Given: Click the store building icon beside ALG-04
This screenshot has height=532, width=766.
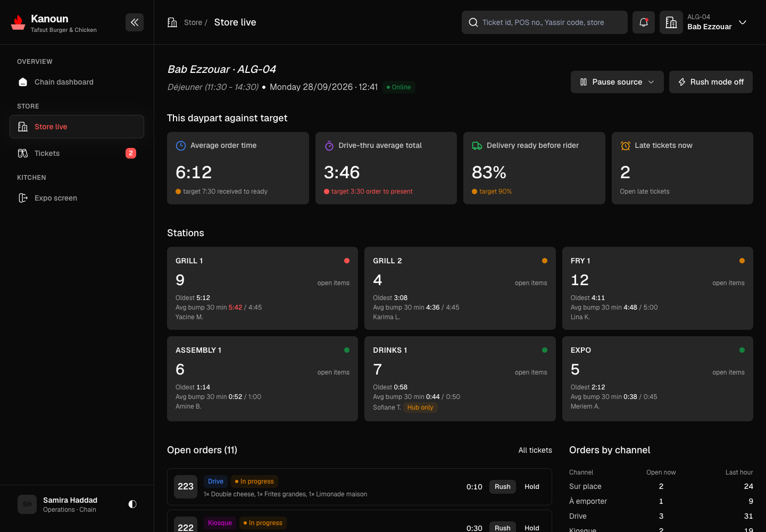Looking at the screenshot, I should click(x=671, y=22).
